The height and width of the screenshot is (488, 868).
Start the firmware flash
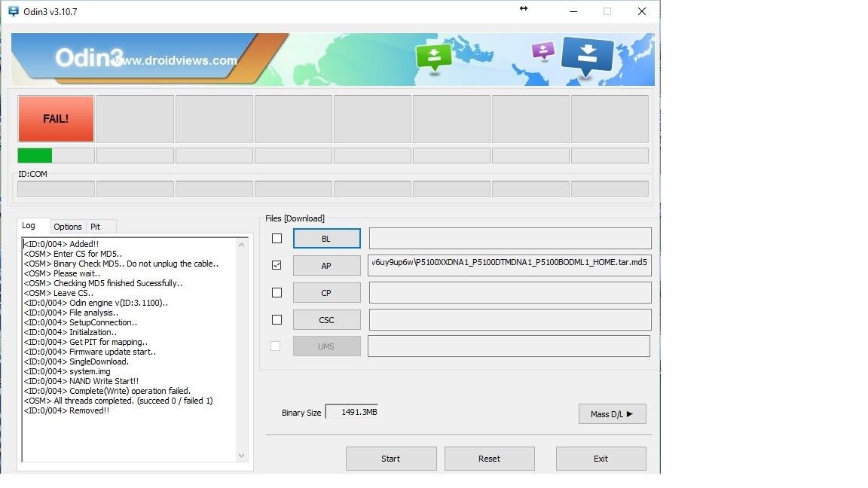point(391,459)
